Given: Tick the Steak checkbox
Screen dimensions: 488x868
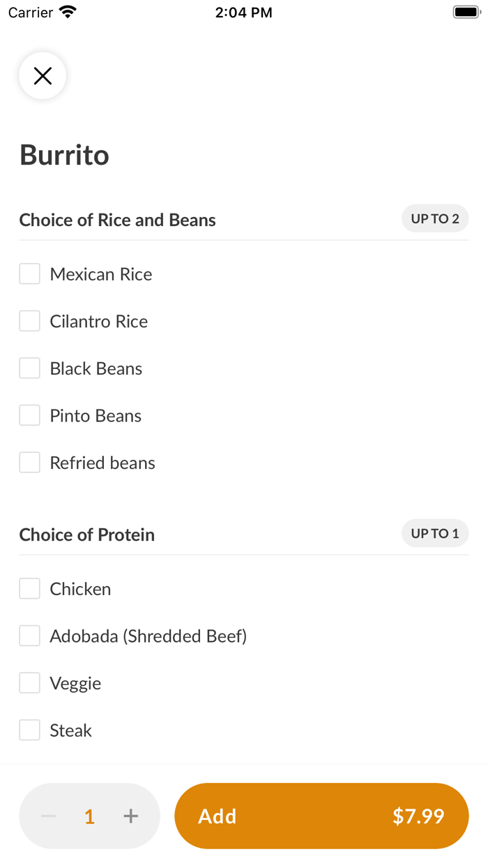Looking at the screenshot, I should click(x=29, y=731).
